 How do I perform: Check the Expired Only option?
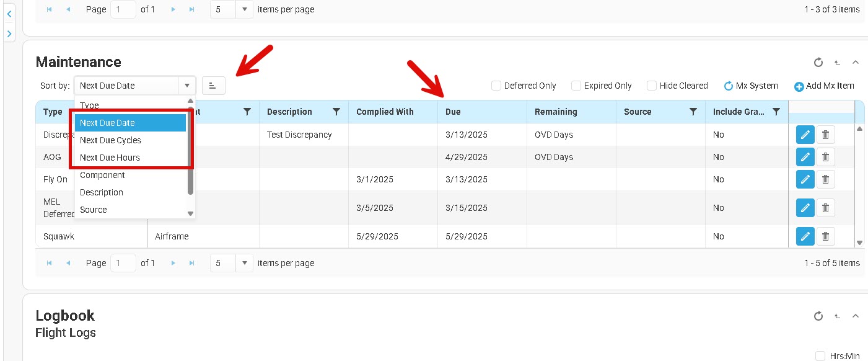pyautogui.click(x=576, y=86)
